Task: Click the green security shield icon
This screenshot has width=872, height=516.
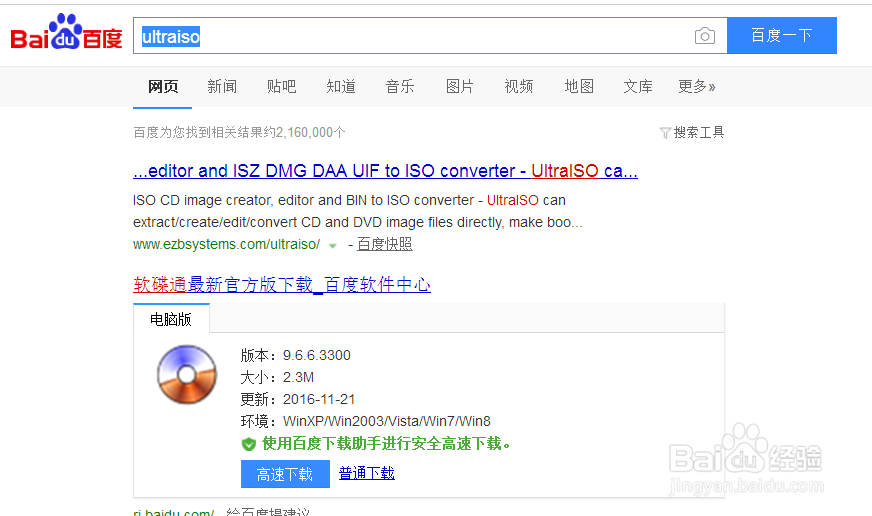Action: tap(249, 444)
